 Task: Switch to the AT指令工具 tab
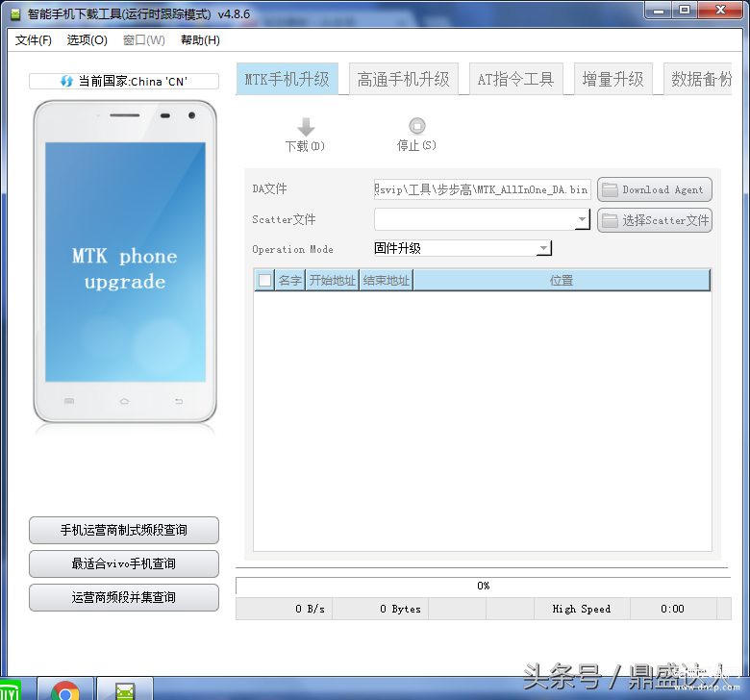click(x=515, y=79)
